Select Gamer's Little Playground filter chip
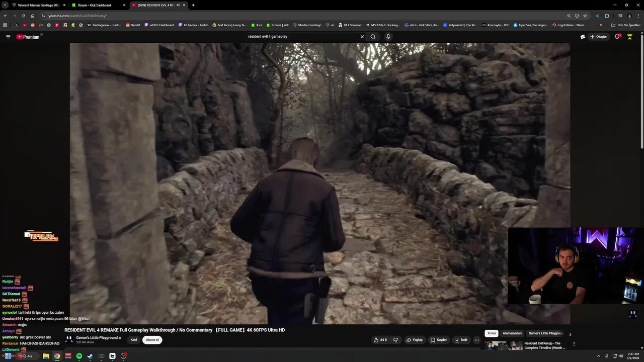 545,333
